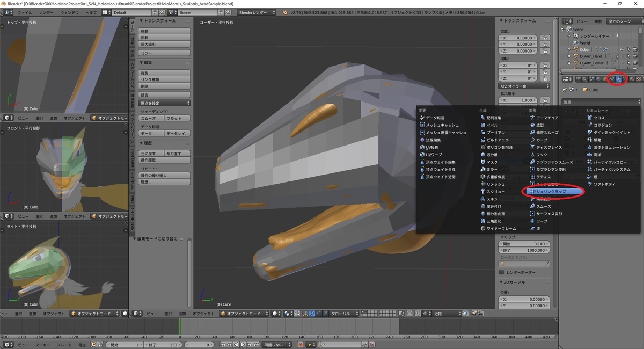Open the Material properties tab sphere icon
Image resolution: width=644 pixels, height=349 pixels.
point(632,79)
